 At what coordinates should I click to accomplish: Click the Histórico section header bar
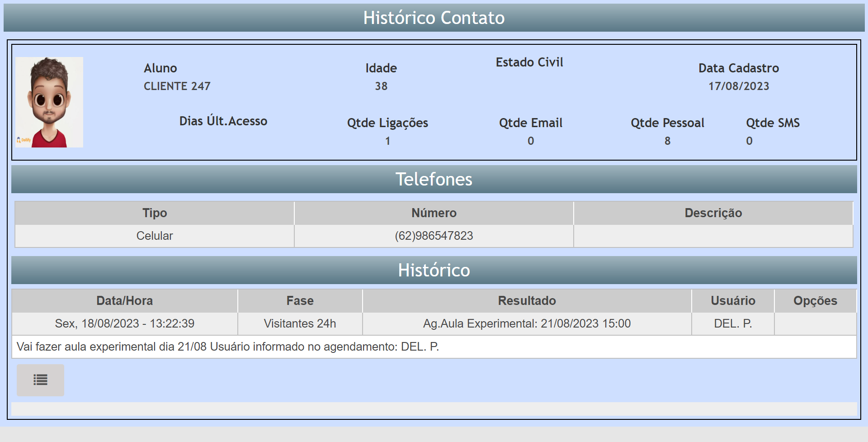pyautogui.click(x=434, y=270)
